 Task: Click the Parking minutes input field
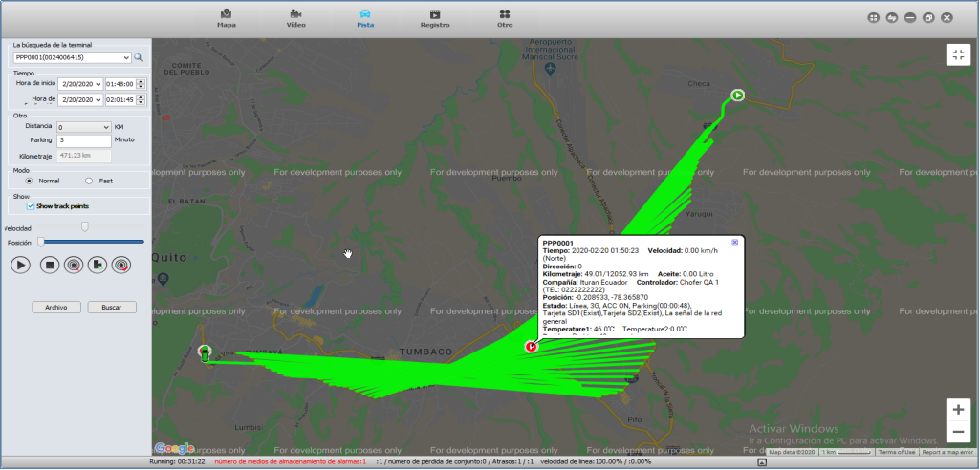pos(84,140)
